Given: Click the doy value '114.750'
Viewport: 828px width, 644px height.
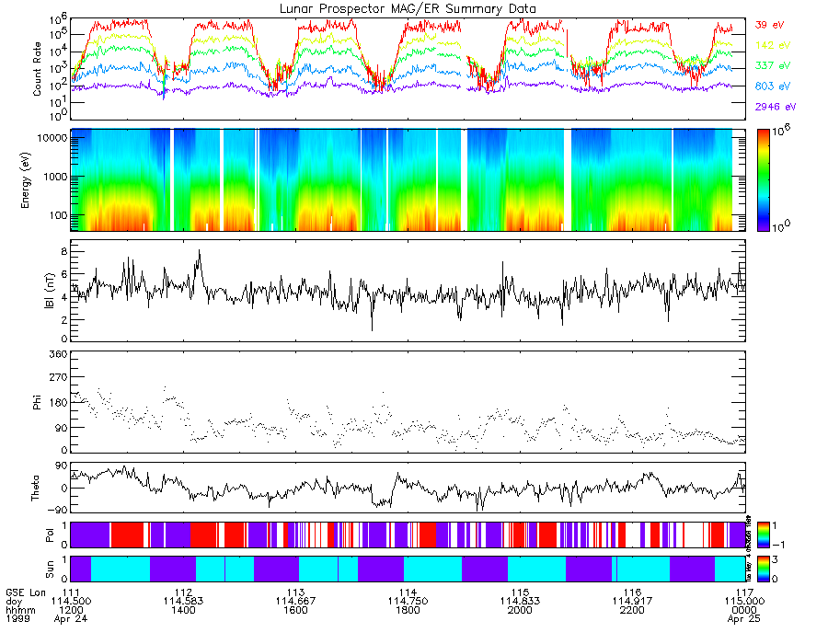Looking at the screenshot, I should coord(408,602).
